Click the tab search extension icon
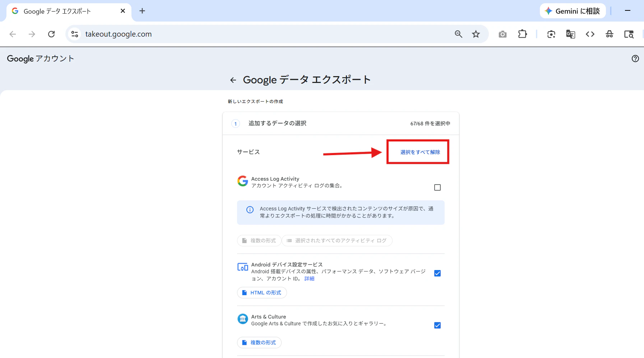The height and width of the screenshot is (358, 644). (629, 34)
